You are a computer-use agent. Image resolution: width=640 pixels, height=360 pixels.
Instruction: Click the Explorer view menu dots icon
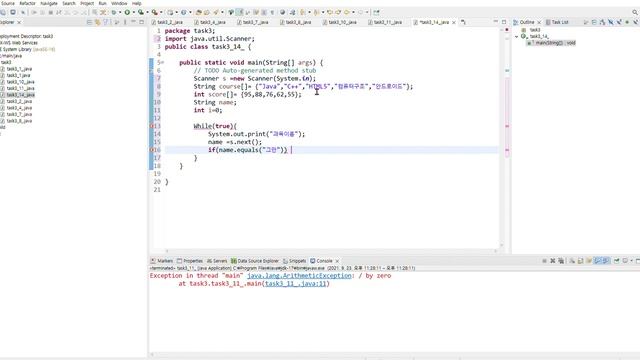pos(125,22)
